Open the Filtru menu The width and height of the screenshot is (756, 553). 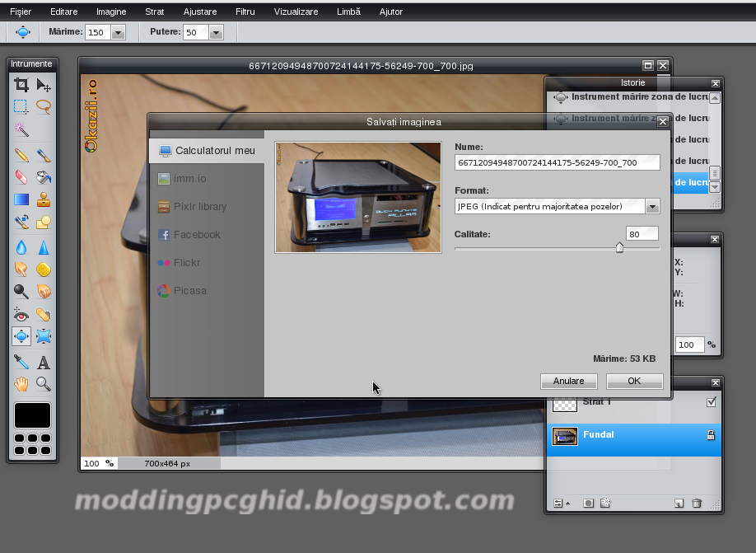(x=247, y=12)
